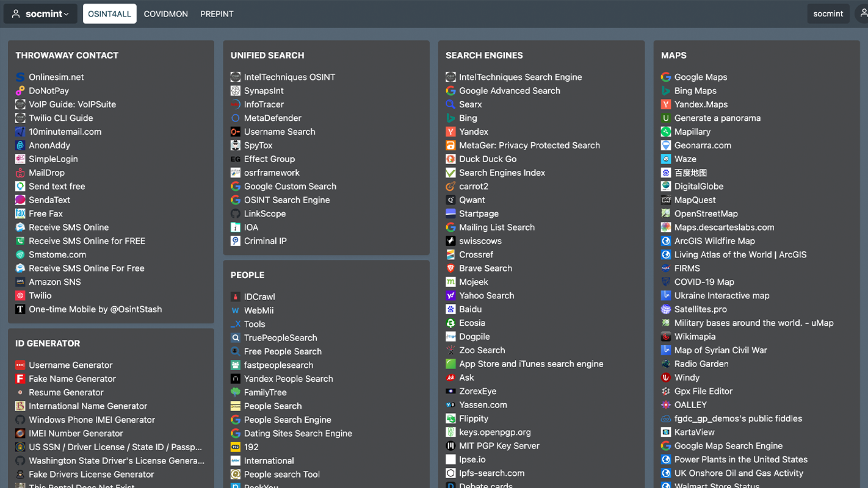Open the Smstome.com entry
This screenshot has height=488, width=868.
tap(57, 254)
